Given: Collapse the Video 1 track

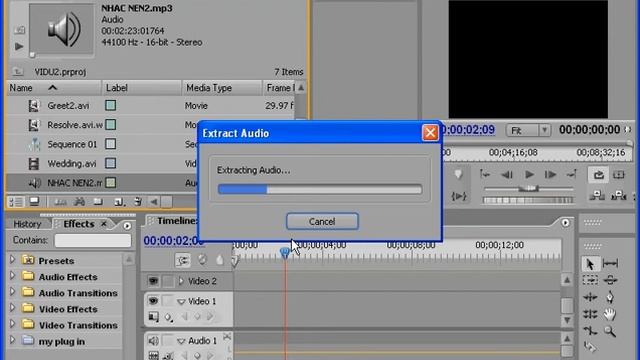Looking at the screenshot, I should coord(181,301).
